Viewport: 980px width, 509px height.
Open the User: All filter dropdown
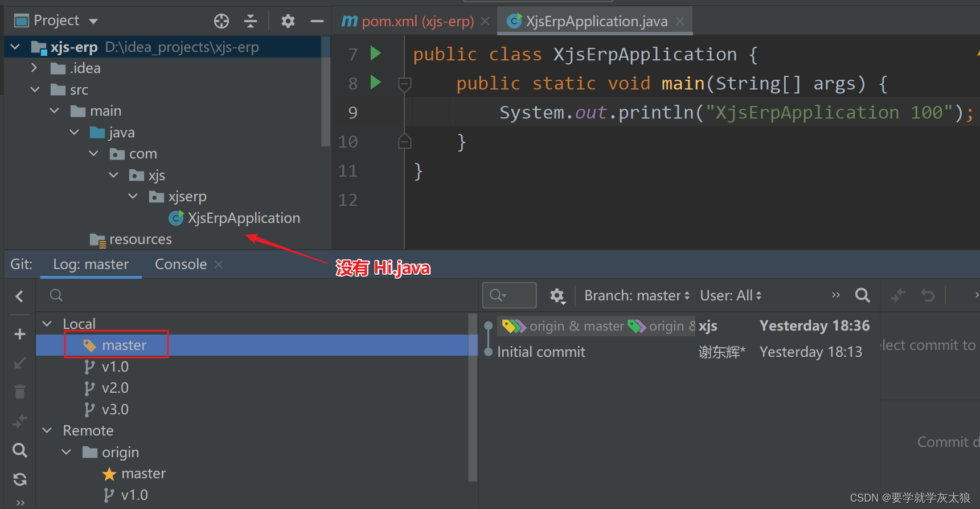pyautogui.click(x=731, y=296)
